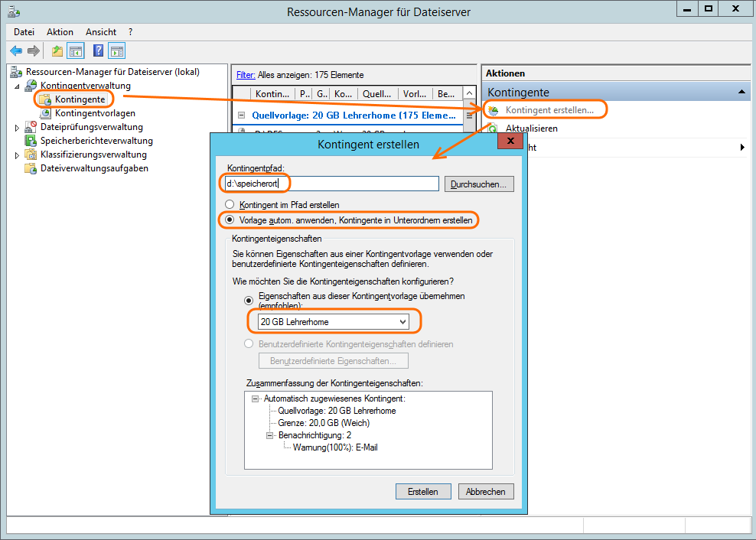The image size is (756, 540).
Task: Toggle the show/hide console tree icon
Action: pyautogui.click(x=76, y=50)
